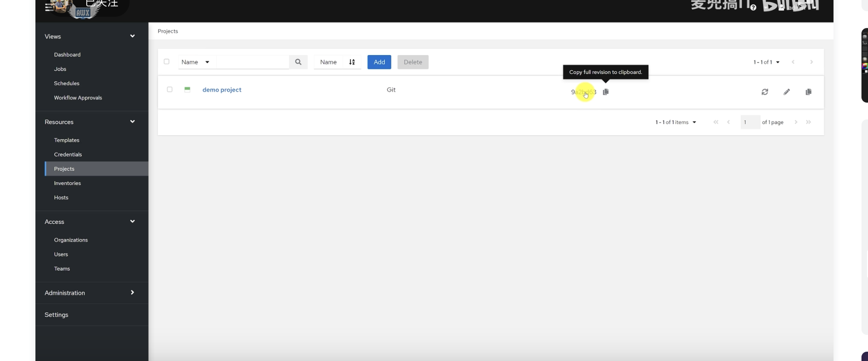The image size is (868, 361).
Task: Open the top 1 - 1 of 1 dropdown
Action: click(x=766, y=62)
